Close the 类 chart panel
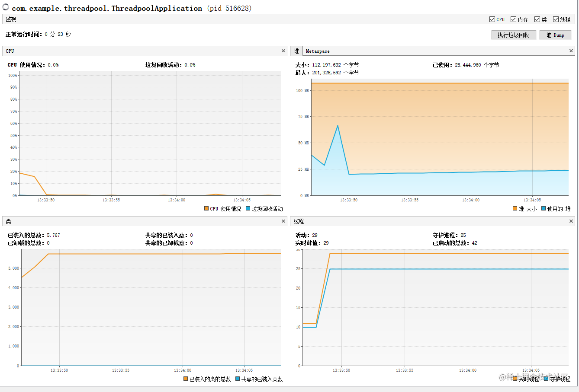The height and width of the screenshot is (392, 579). click(283, 221)
